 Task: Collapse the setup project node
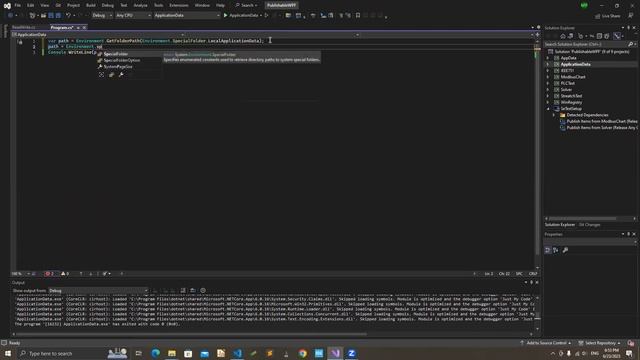pos(548,109)
